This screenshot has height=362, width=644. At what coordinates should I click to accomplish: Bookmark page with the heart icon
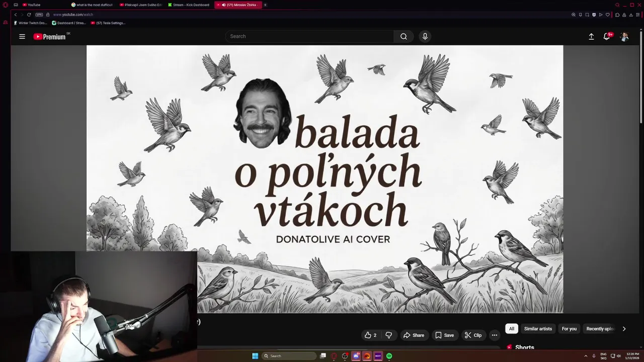(607, 15)
